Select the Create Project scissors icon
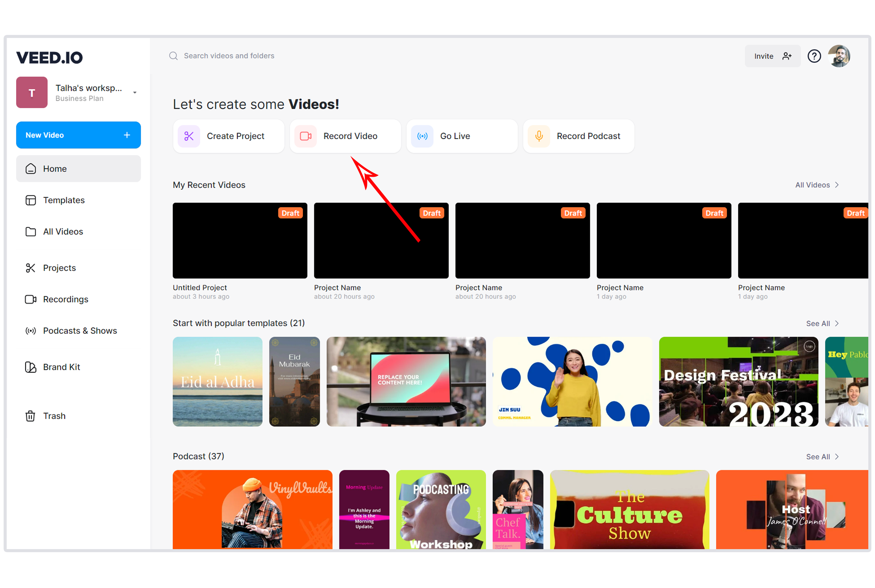The width and height of the screenshot is (875, 588). pyautogui.click(x=189, y=136)
